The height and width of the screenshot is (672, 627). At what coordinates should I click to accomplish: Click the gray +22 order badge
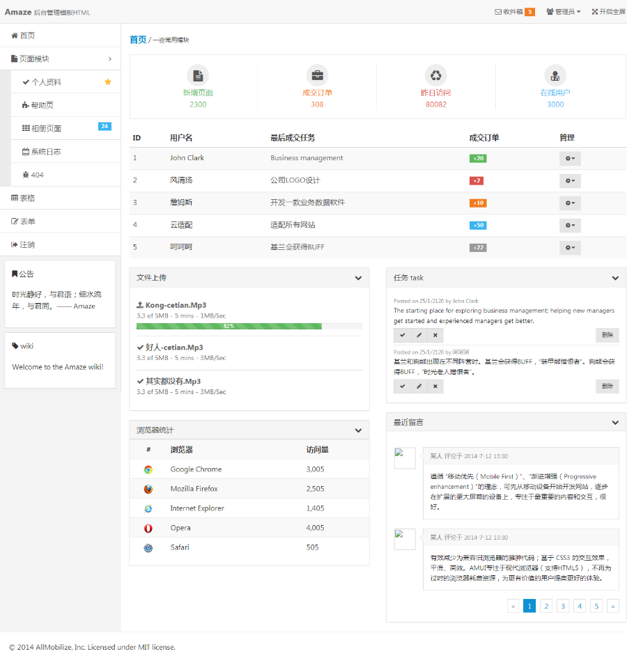[478, 247]
